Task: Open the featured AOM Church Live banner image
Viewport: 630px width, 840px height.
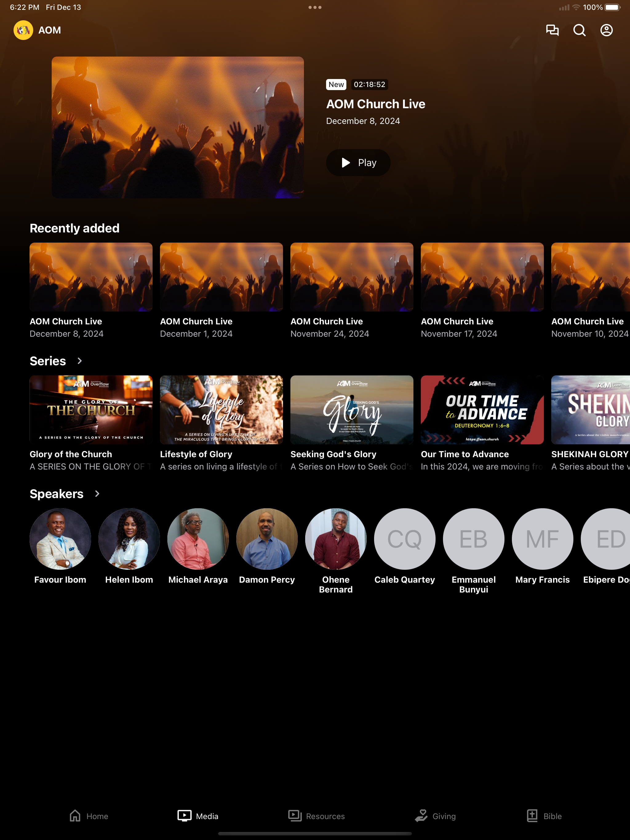Action: tap(178, 127)
